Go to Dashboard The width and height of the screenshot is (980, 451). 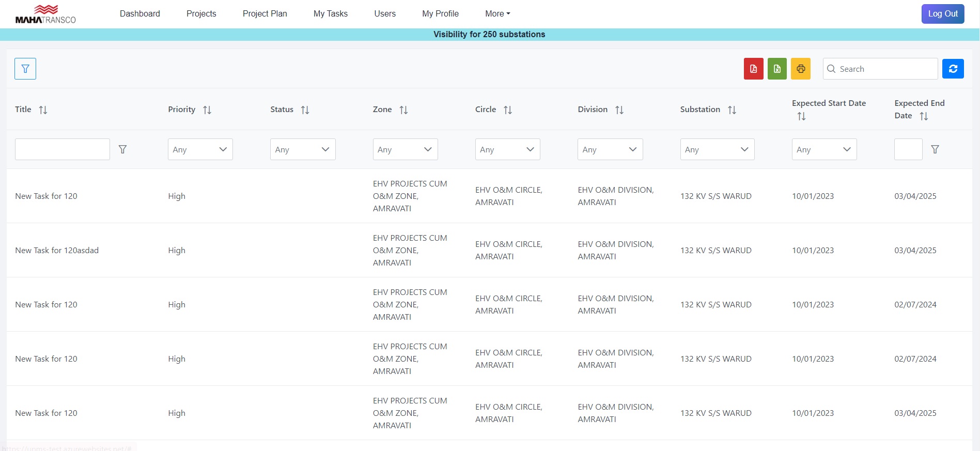(x=140, y=14)
